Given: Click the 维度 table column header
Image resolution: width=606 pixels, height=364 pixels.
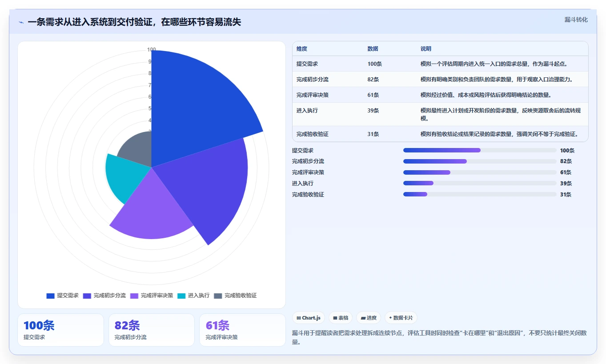Looking at the screenshot, I should click(x=302, y=49).
